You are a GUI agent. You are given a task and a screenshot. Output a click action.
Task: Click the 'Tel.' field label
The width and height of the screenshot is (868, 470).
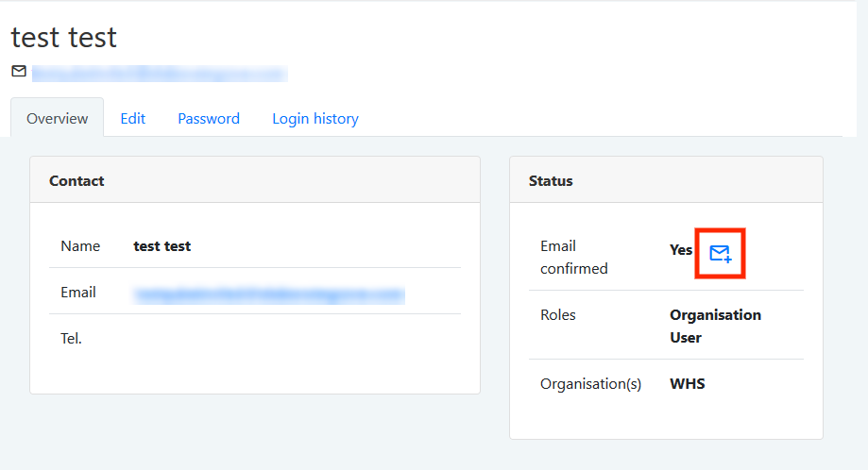point(72,338)
